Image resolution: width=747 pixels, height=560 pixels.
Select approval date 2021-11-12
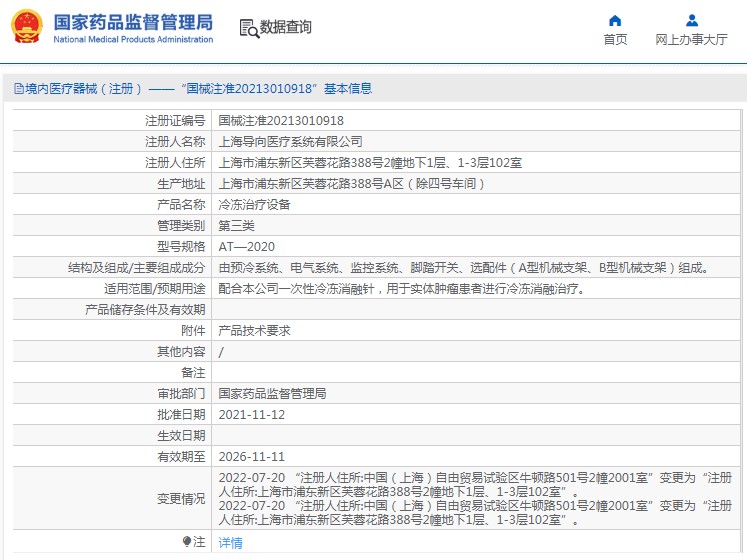point(252,414)
